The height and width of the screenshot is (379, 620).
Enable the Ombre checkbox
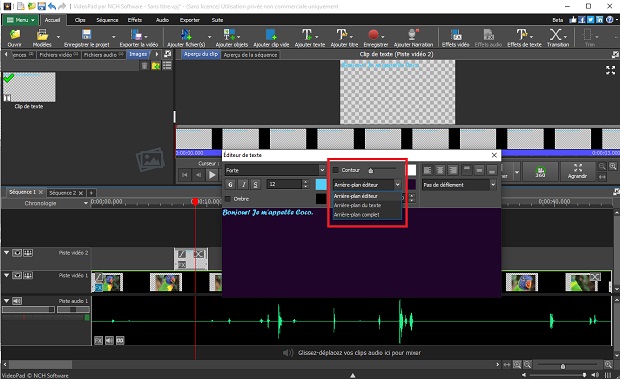click(x=228, y=199)
